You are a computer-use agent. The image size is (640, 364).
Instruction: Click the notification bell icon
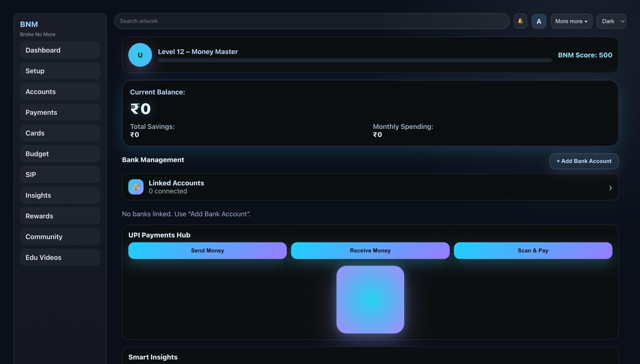click(520, 21)
